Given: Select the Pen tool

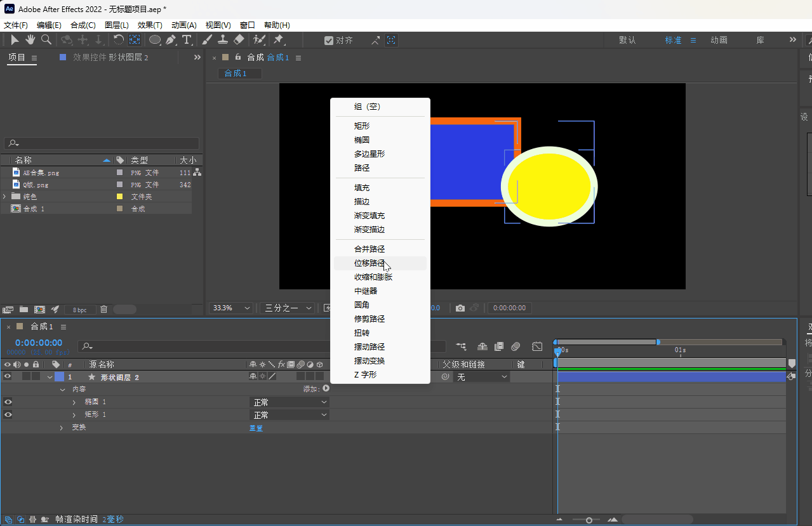Looking at the screenshot, I should tap(171, 40).
